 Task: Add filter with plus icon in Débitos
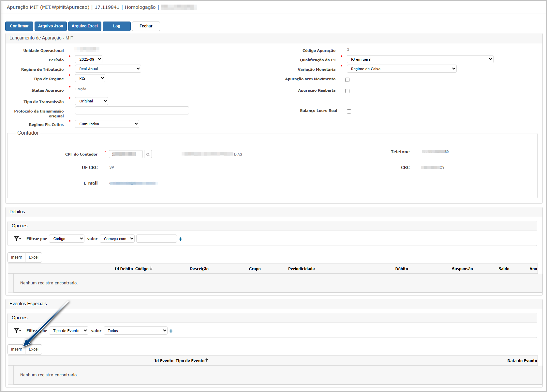tap(180, 239)
